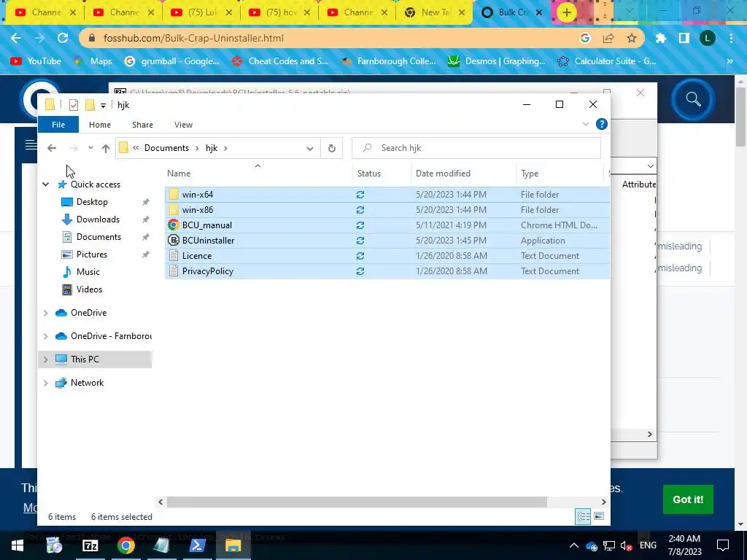Expand the Explorer ribbon chevron

586,124
